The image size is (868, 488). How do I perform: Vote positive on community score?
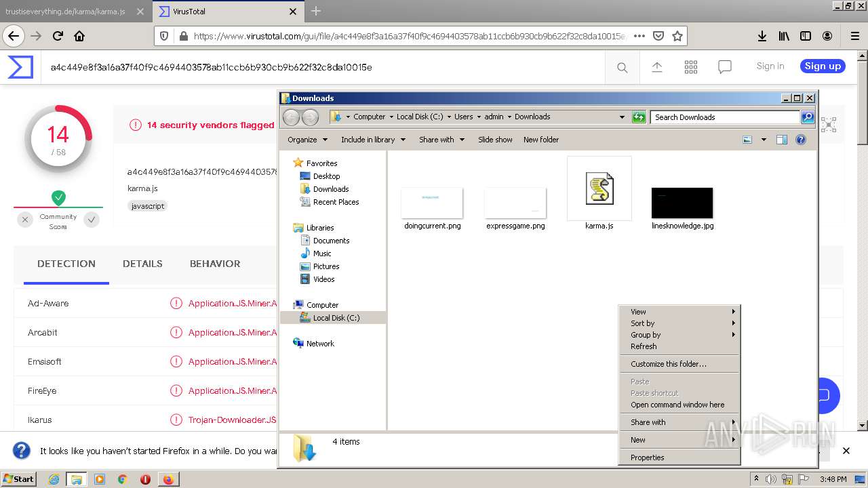click(92, 220)
